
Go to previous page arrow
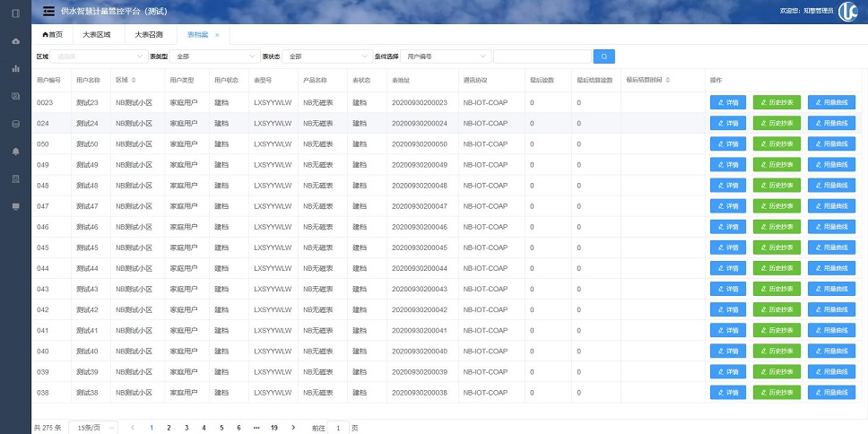pos(133,428)
